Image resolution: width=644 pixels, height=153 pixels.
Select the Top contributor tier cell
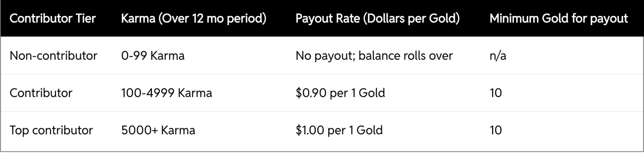[51, 130]
